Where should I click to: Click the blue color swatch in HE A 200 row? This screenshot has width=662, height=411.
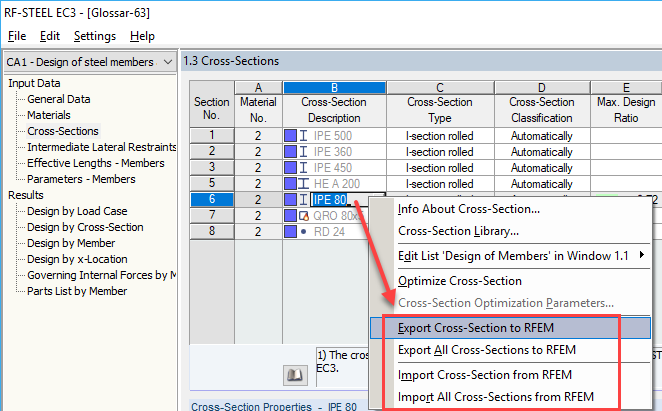point(290,184)
